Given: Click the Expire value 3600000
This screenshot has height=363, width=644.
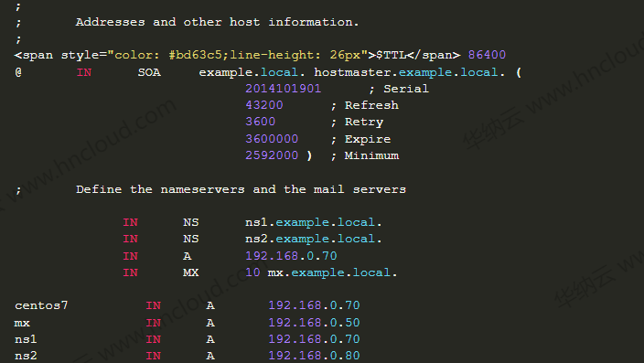Looking at the screenshot, I should (272, 139).
